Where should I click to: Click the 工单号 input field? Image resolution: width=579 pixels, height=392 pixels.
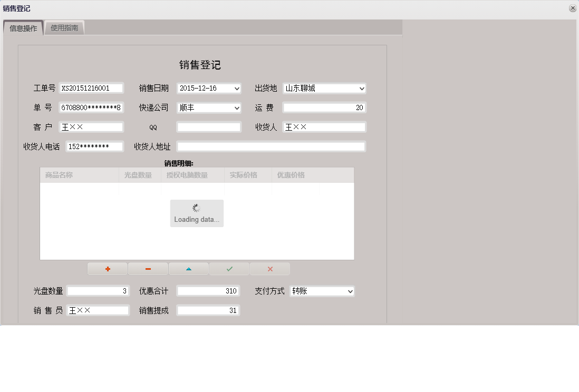click(91, 88)
